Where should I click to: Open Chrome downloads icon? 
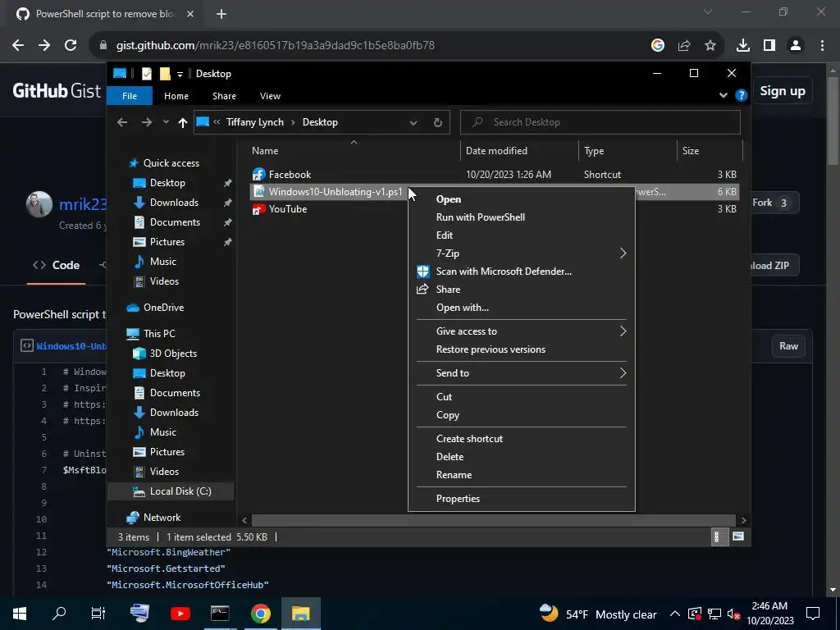pyautogui.click(x=743, y=46)
